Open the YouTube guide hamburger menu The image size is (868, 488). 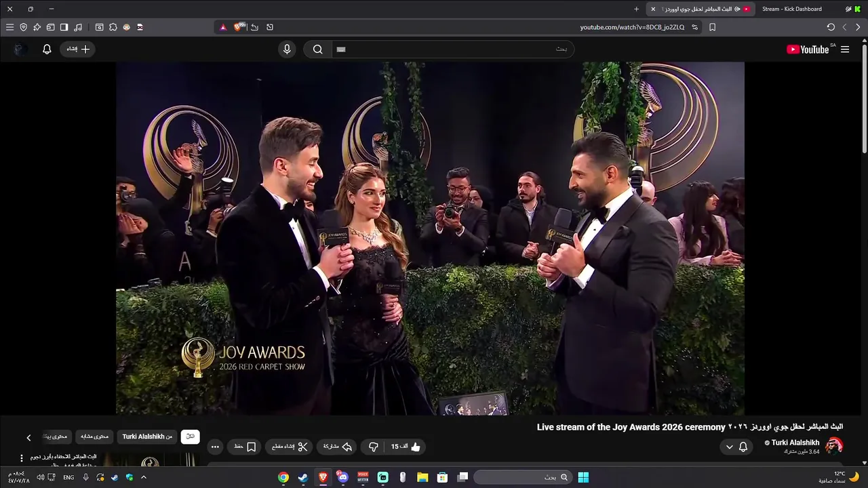click(x=845, y=49)
